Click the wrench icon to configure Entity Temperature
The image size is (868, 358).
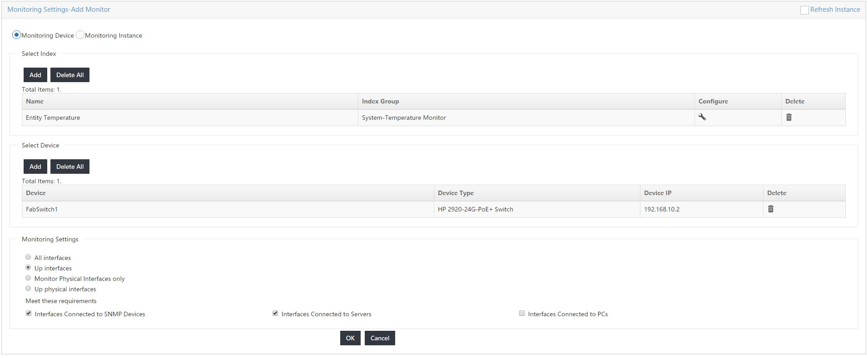pos(702,117)
